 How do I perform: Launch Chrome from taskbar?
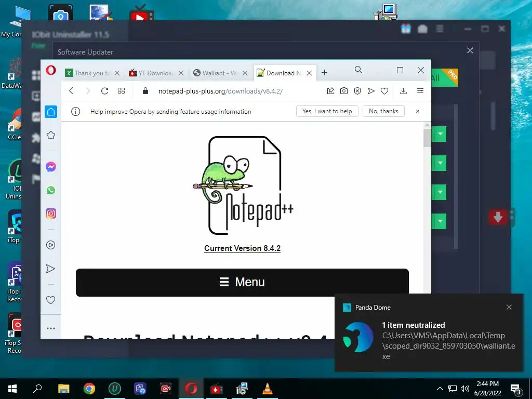(89, 389)
